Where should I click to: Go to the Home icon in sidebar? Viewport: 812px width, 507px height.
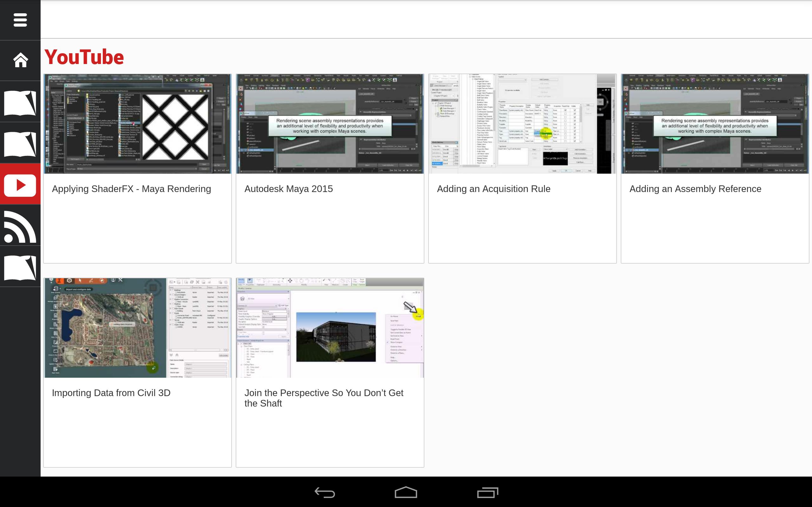pyautogui.click(x=20, y=60)
